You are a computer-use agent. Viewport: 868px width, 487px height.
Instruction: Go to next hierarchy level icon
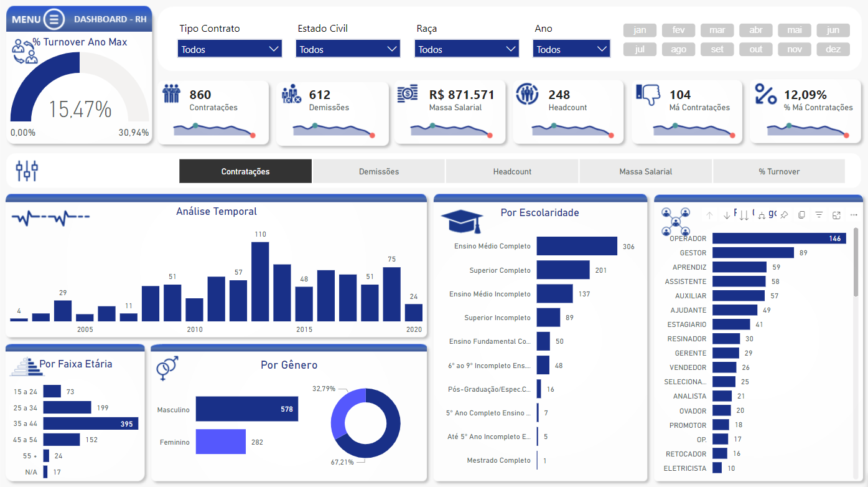point(744,215)
